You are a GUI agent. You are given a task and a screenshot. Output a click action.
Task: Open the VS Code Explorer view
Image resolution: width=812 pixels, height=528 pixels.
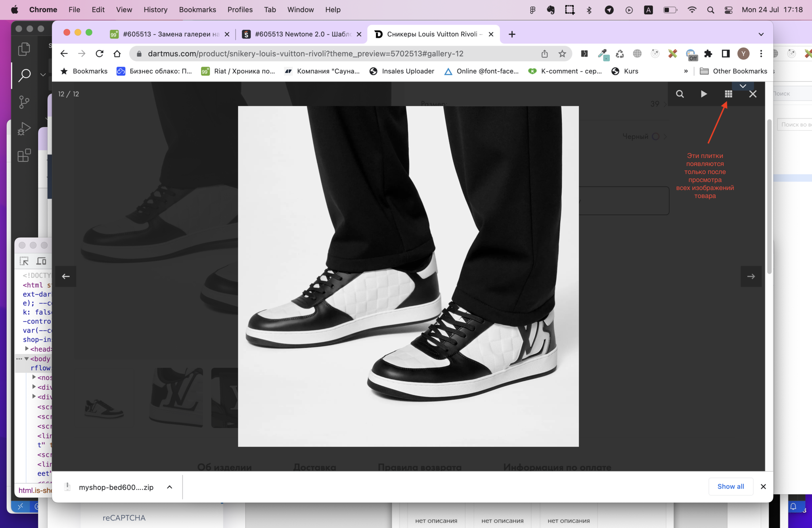click(x=24, y=49)
